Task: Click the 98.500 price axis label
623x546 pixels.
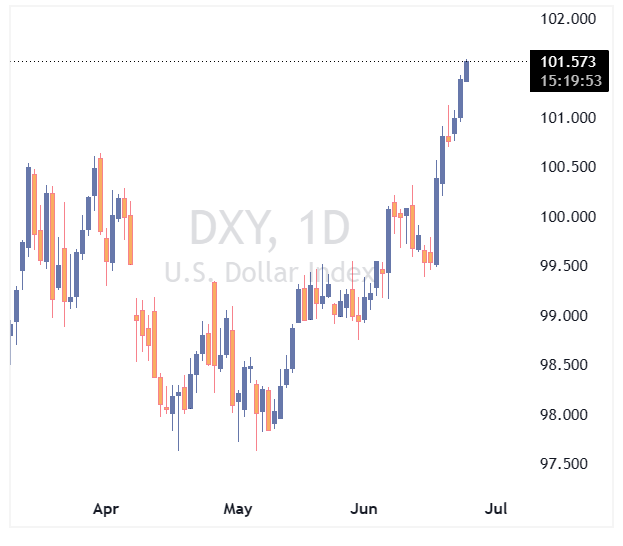Action: click(x=563, y=364)
